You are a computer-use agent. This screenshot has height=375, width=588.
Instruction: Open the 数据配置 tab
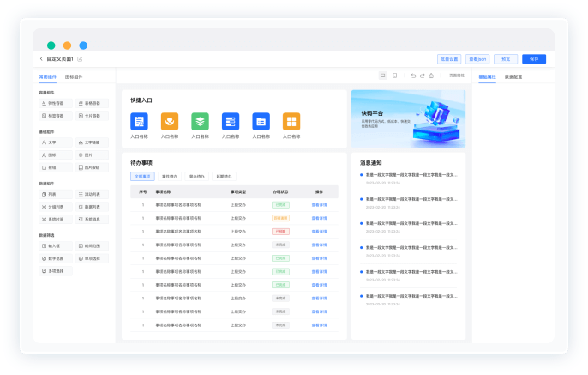tap(513, 77)
